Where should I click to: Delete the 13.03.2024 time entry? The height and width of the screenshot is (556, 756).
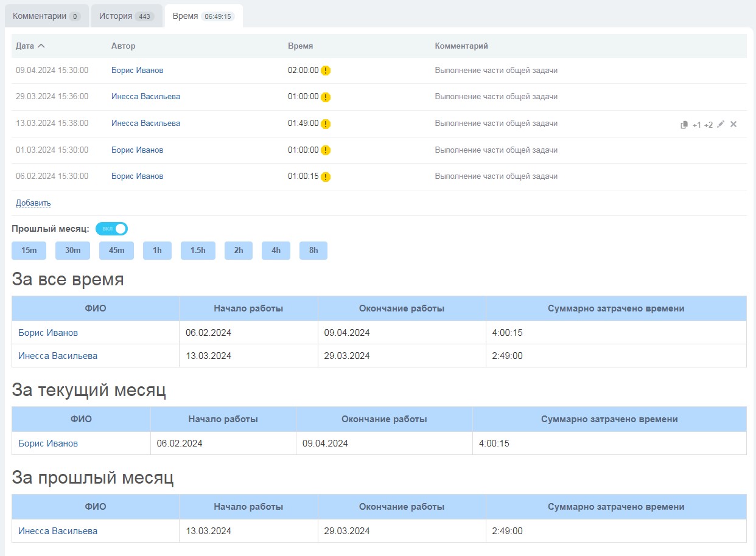(733, 124)
